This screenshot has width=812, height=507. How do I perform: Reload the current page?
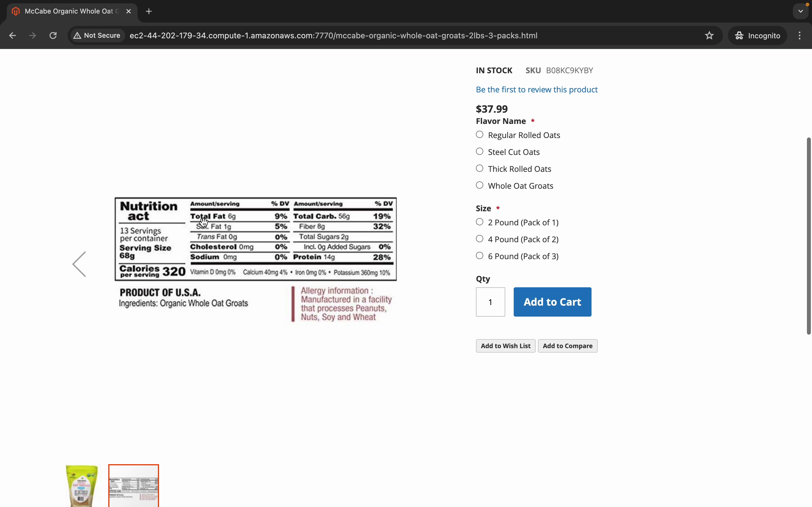(53, 35)
